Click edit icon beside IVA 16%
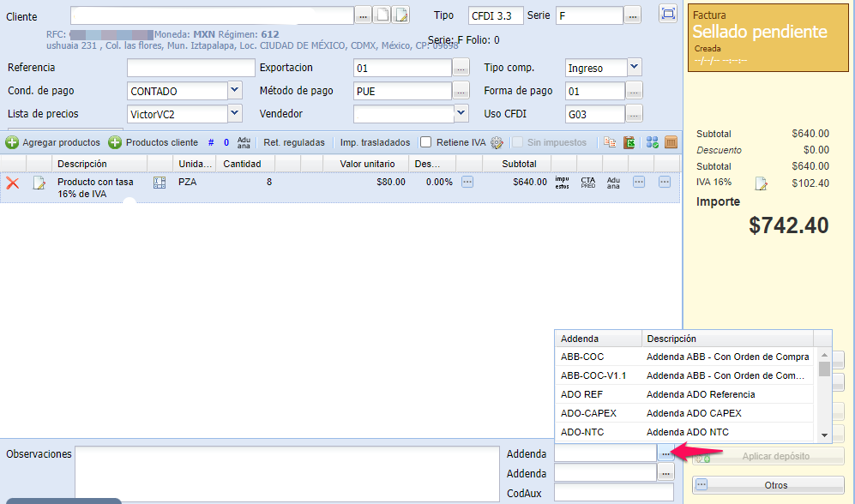 pos(760,183)
